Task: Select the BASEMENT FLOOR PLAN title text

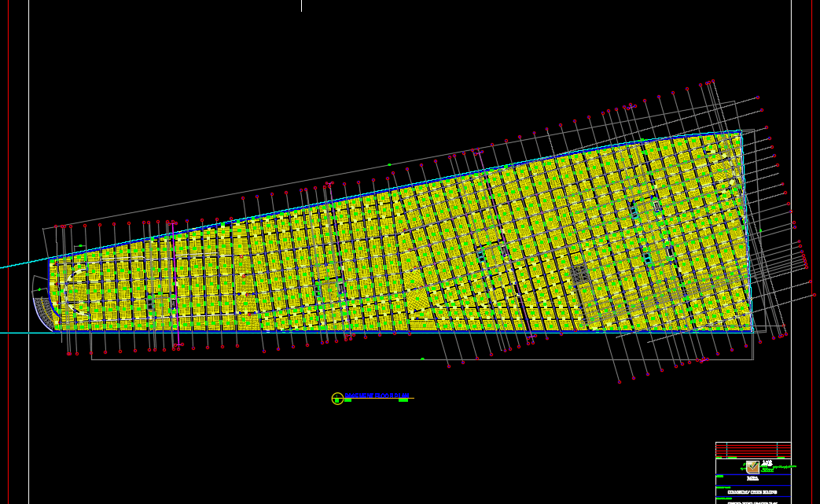Action: tap(377, 395)
